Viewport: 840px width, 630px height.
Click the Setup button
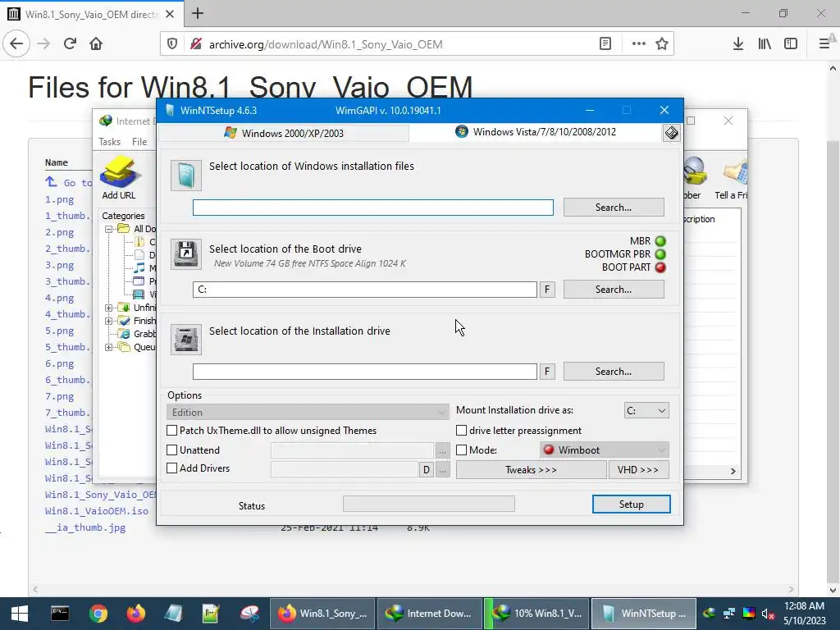[631, 504]
